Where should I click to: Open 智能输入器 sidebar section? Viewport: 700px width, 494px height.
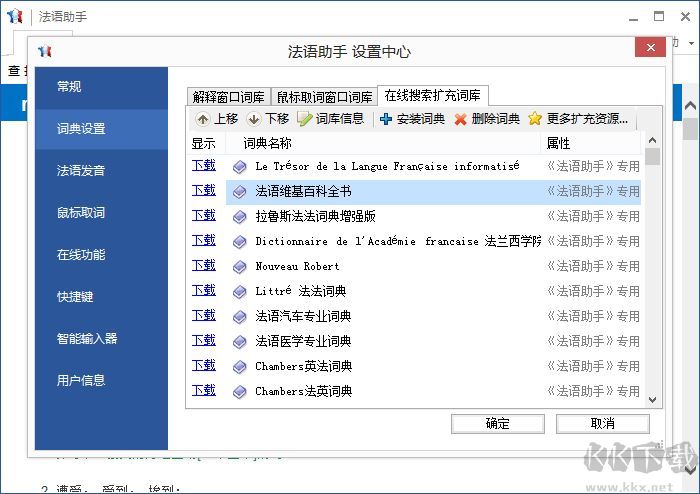point(101,338)
